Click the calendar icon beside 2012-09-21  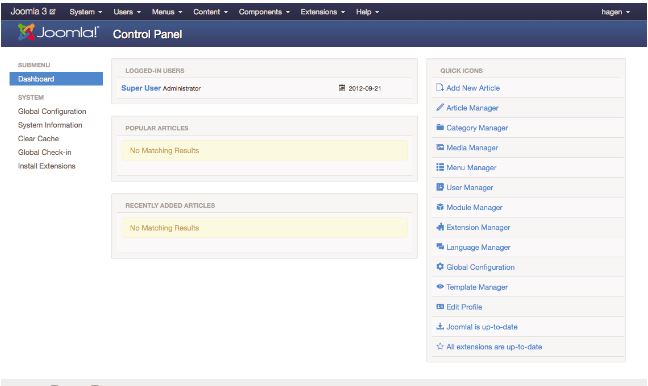coord(342,88)
